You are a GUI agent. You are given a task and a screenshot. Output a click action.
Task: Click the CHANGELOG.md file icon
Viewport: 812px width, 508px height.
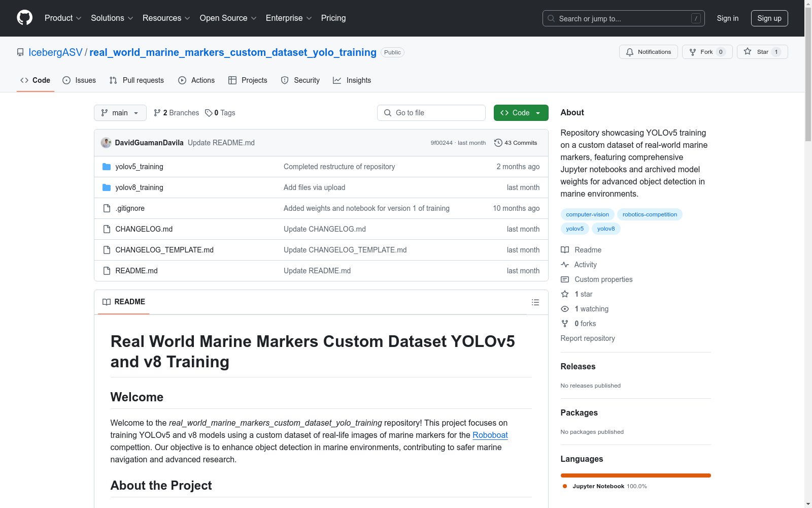[x=107, y=229]
